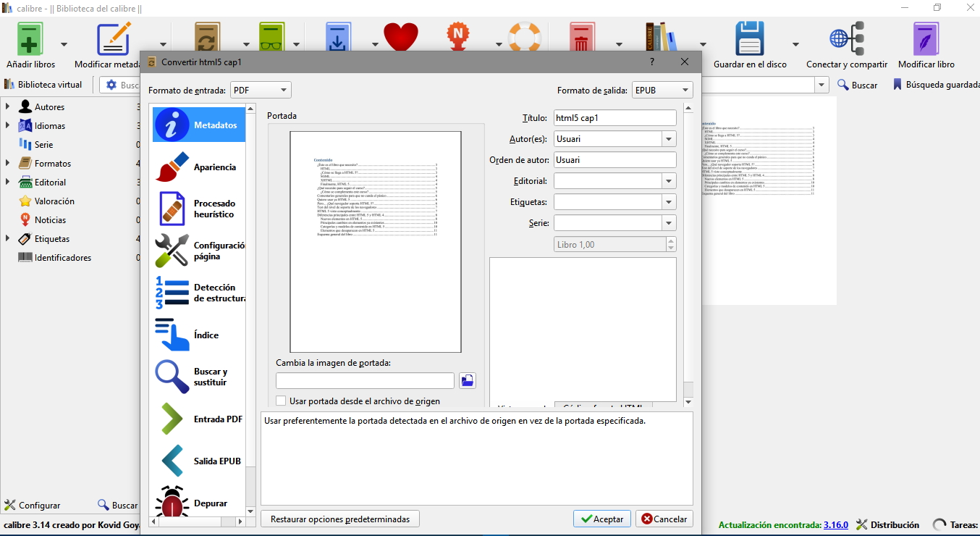Click the Obtener libros download icon
980x536 pixels.
pos(337,38)
